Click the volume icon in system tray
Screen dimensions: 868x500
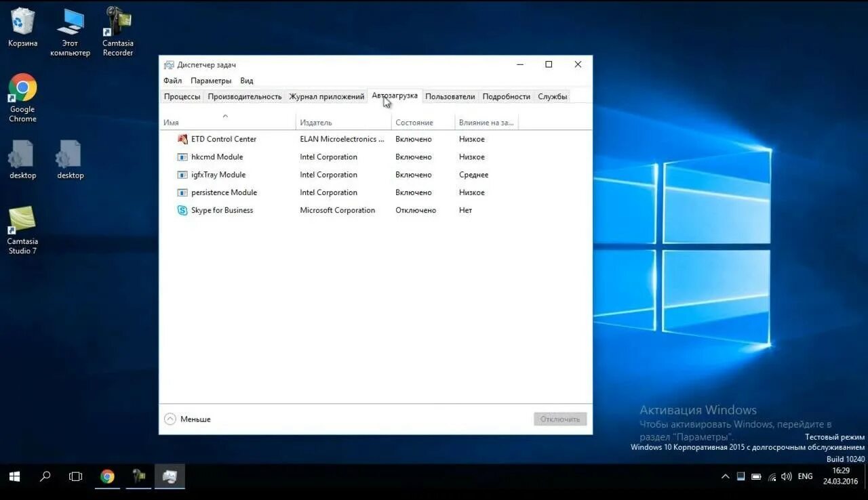786,476
